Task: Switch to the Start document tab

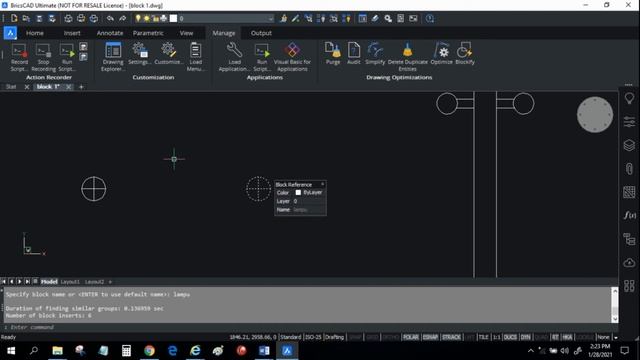Action: pos(11,87)
